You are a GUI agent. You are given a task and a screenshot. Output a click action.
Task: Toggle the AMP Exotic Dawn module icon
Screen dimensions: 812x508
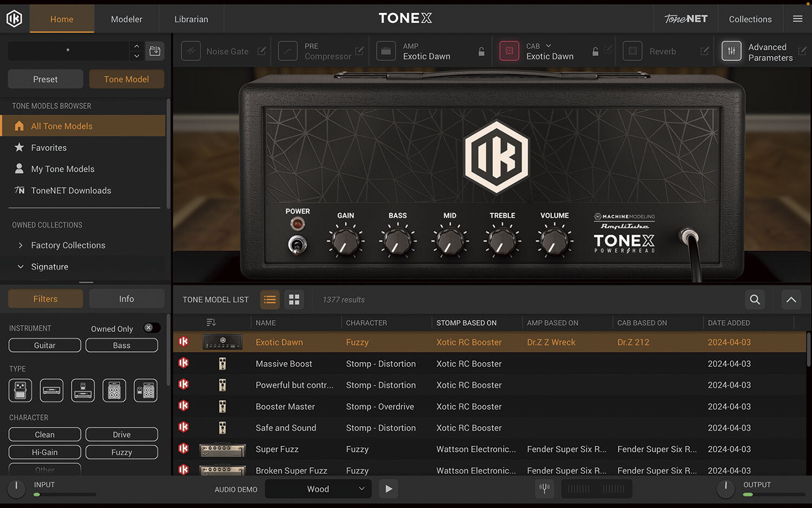(x=386, y=51)
